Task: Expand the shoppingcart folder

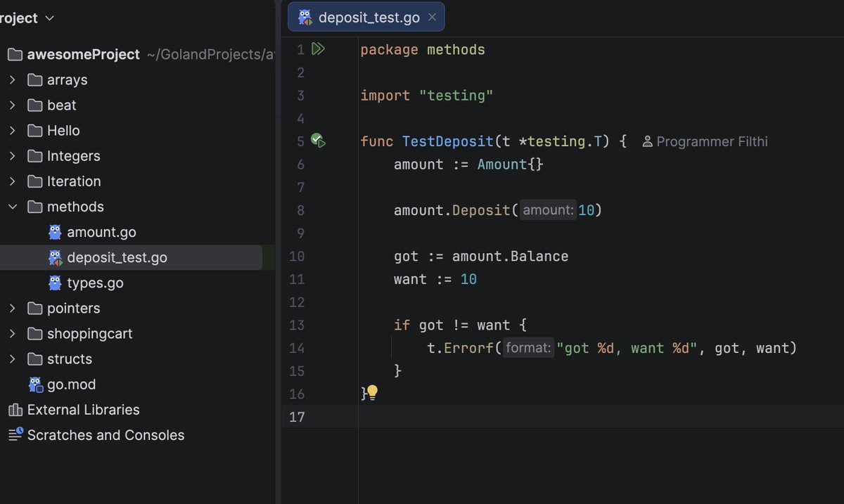Action: click(x=12, y=334)
